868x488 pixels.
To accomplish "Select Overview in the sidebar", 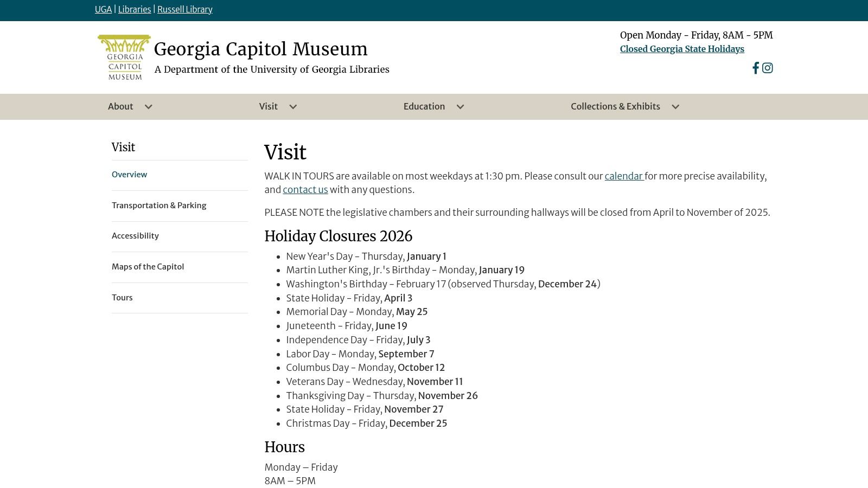I will [x=129, y=175].
